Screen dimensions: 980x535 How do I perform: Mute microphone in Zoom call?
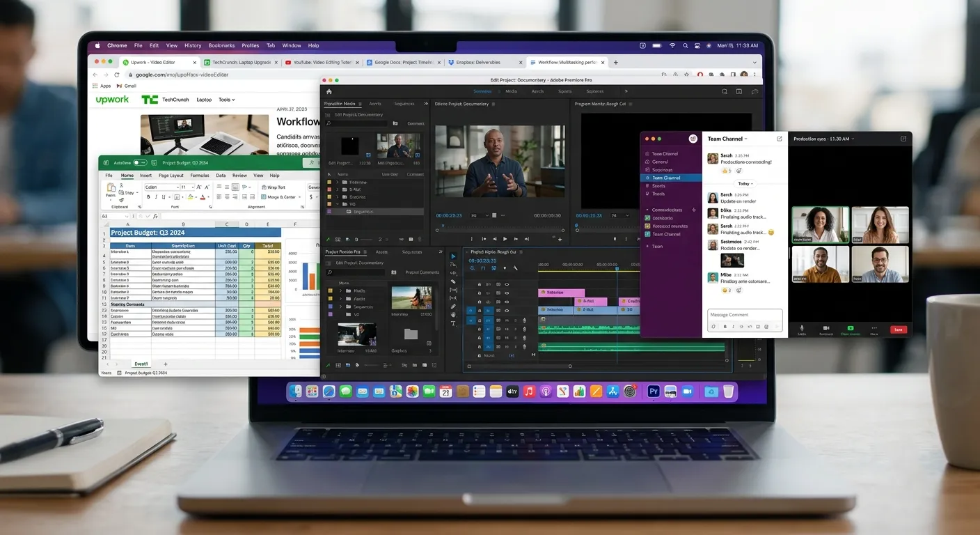(802, 328)
